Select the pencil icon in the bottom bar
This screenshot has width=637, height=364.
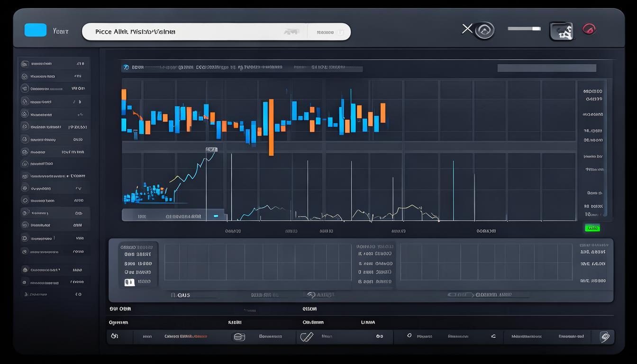coord(307,337)
